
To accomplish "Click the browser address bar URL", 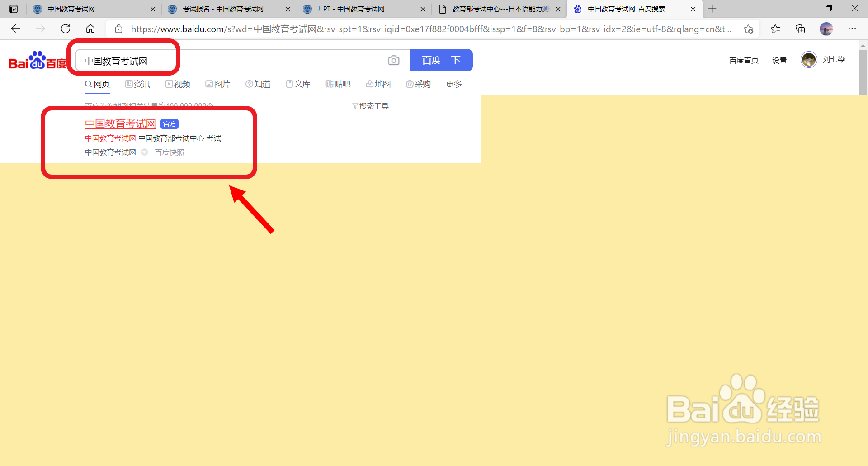I will click(431, 29).
